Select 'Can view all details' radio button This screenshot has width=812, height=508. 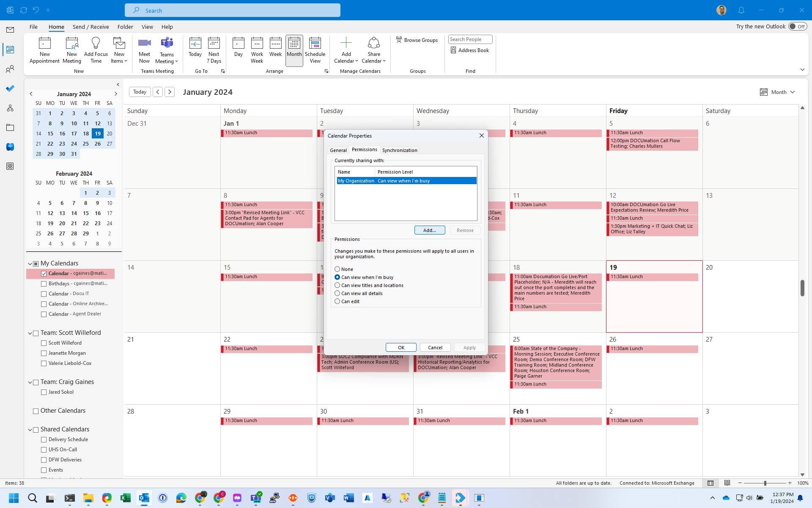(x=337, y=293)
